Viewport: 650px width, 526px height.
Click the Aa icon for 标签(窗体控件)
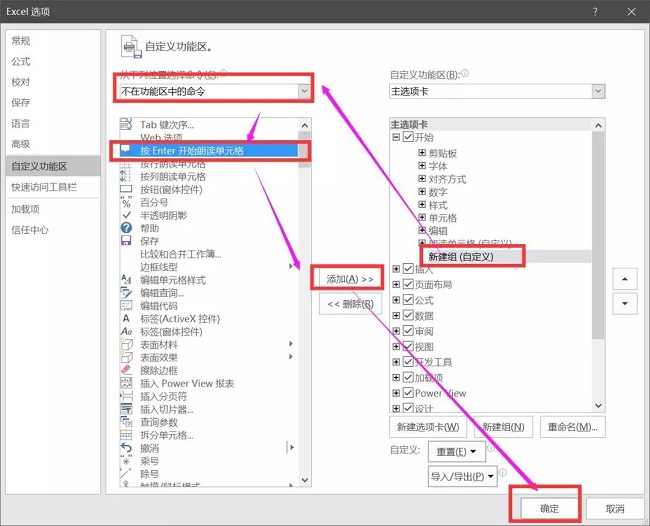click(x=126, y=331)
